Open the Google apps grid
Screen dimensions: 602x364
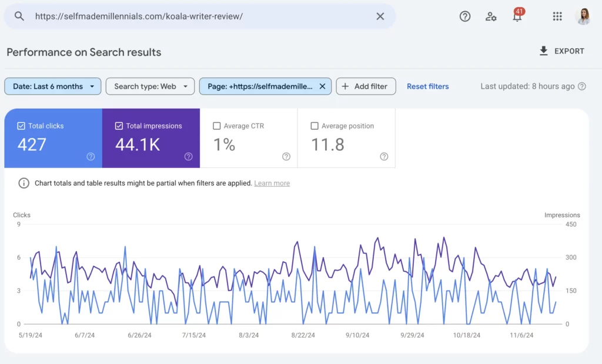557,16
